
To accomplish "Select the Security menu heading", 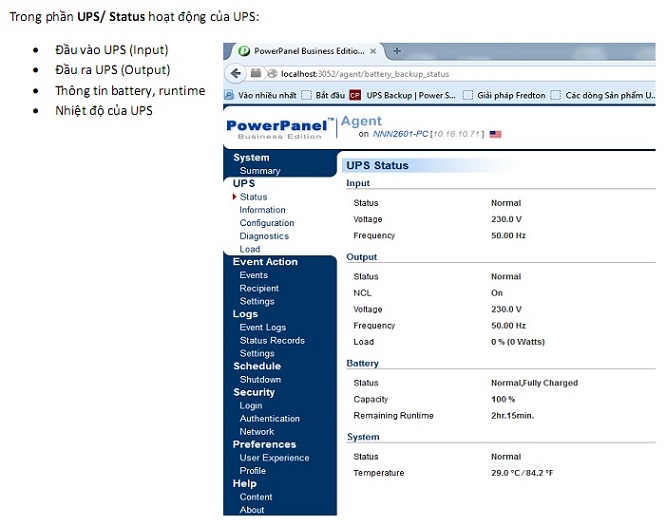I will click(254, 392).
